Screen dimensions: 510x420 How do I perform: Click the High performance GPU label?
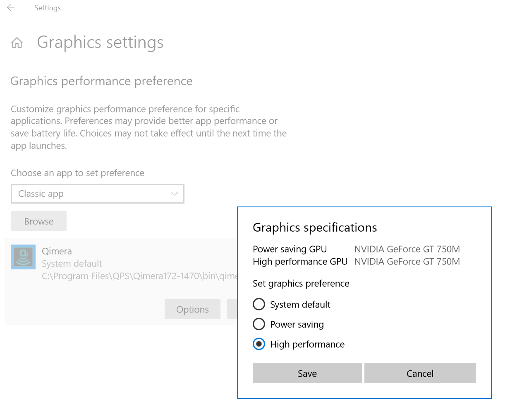pos(300,262)
